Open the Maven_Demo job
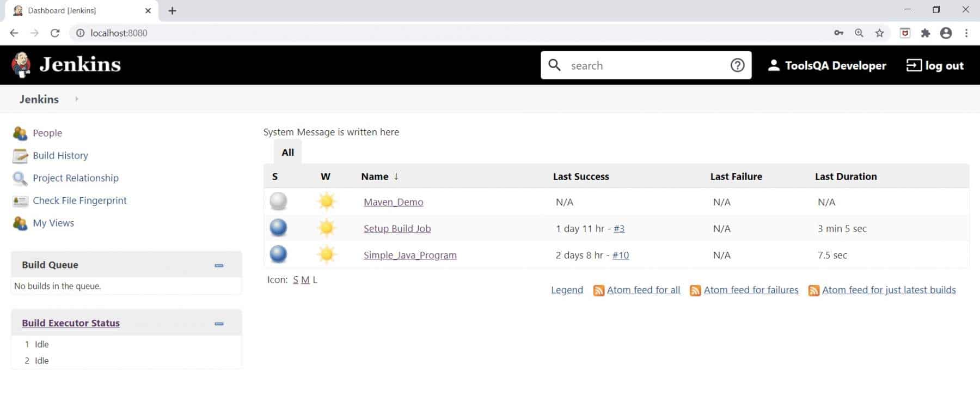980x401 pixels. tap(394, 202)
